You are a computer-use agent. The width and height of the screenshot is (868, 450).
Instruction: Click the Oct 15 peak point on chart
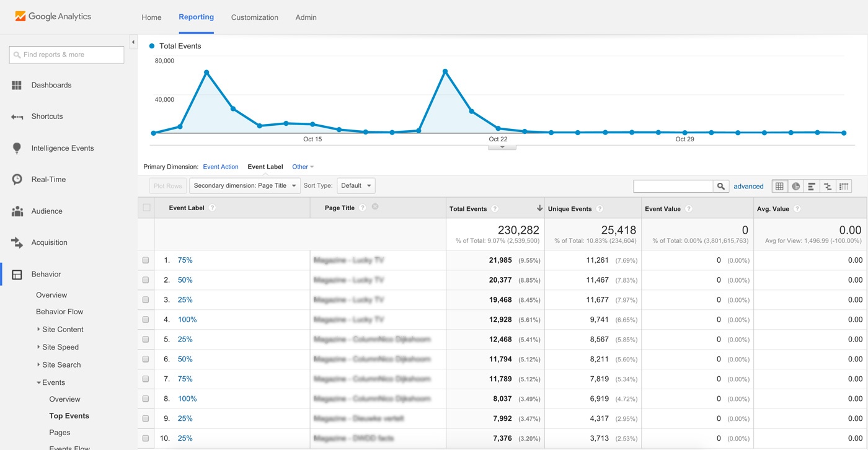tap(206, 73)
